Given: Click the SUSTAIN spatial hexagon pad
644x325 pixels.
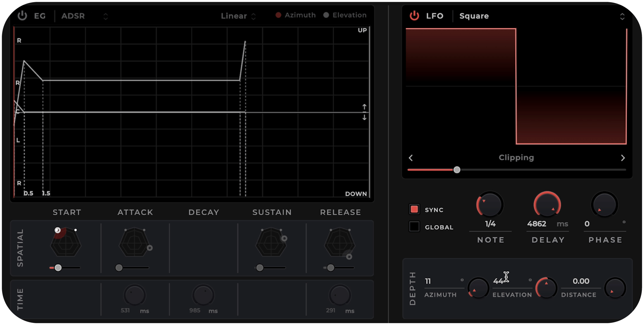Looking at the screenshot, I should [x=271, y=243].
